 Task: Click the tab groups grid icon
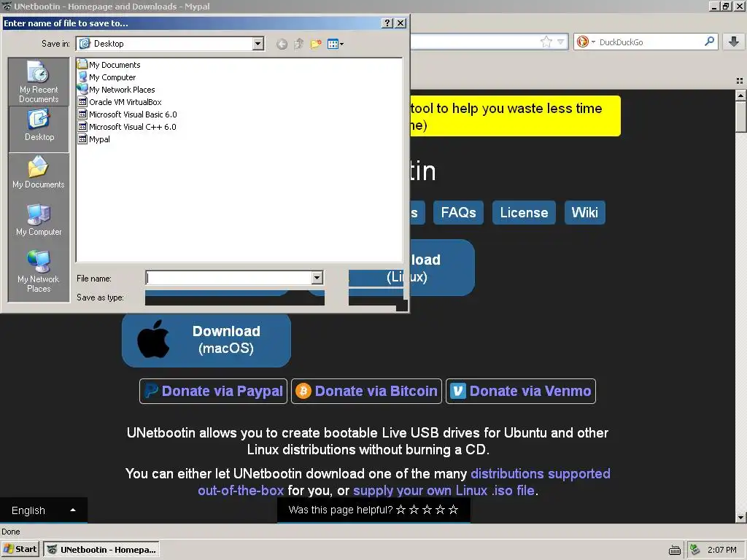tap(740, 81)
